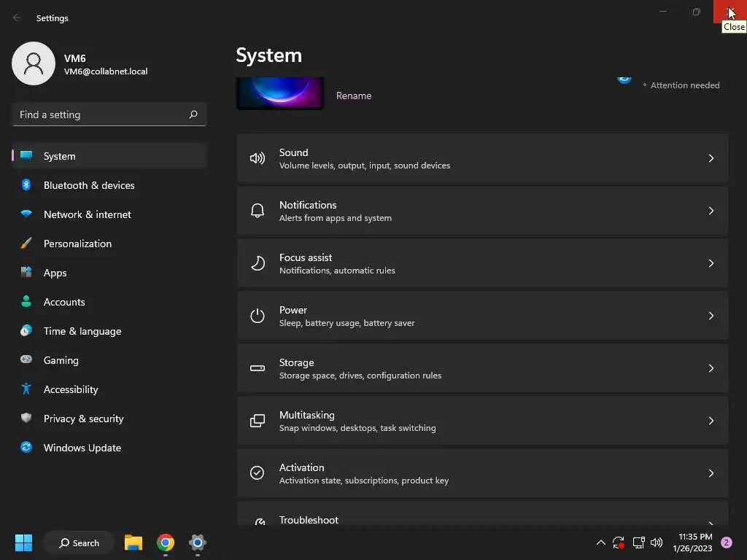Click the Power icon

258,316
